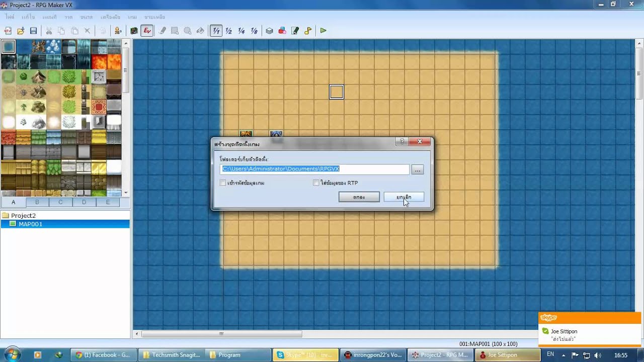The image size is (644, 362).
Task: Open the Skype taskbar button
Action: [304, 355]
